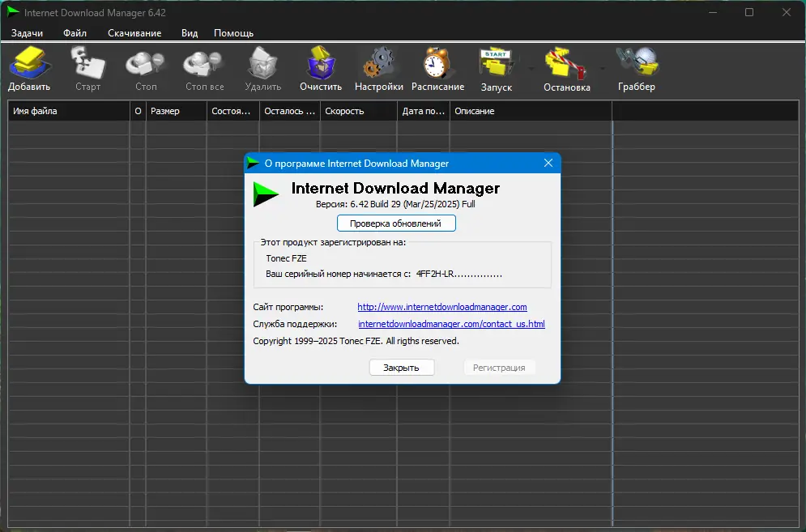
Task: Click the Осталось ... column header
Action: pos(289,111)
